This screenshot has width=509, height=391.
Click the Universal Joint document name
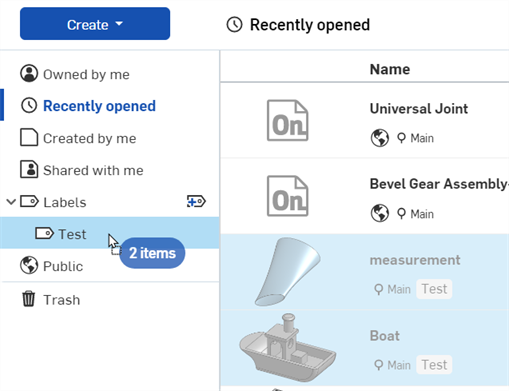click(x=419, y=109)
